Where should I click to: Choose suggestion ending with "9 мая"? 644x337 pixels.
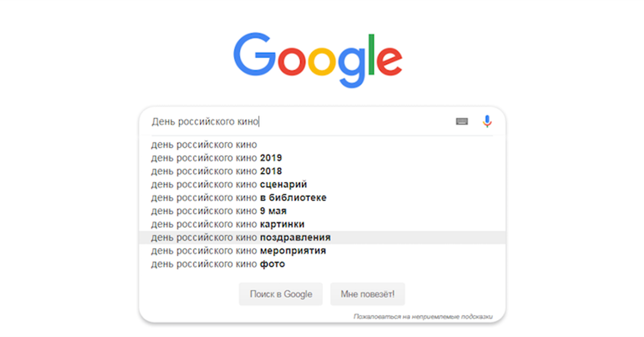tap(218, 211)
